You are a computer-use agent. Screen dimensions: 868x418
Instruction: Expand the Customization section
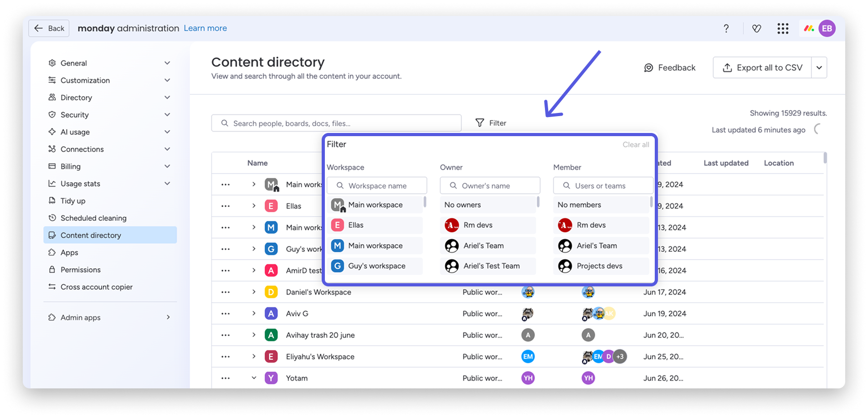pyautogui.click(x=167, y=80)
